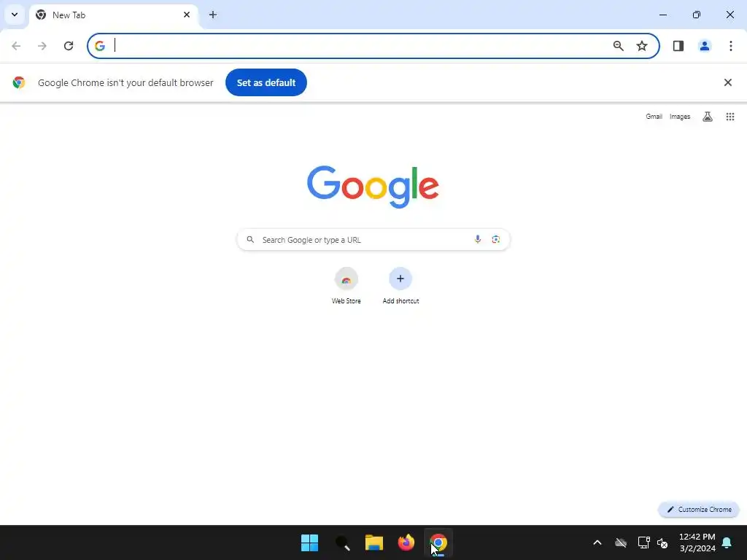This screenshot has width=747, height=560.
Task: Search by image with Google Lens icon
Action: pos(496,239)
